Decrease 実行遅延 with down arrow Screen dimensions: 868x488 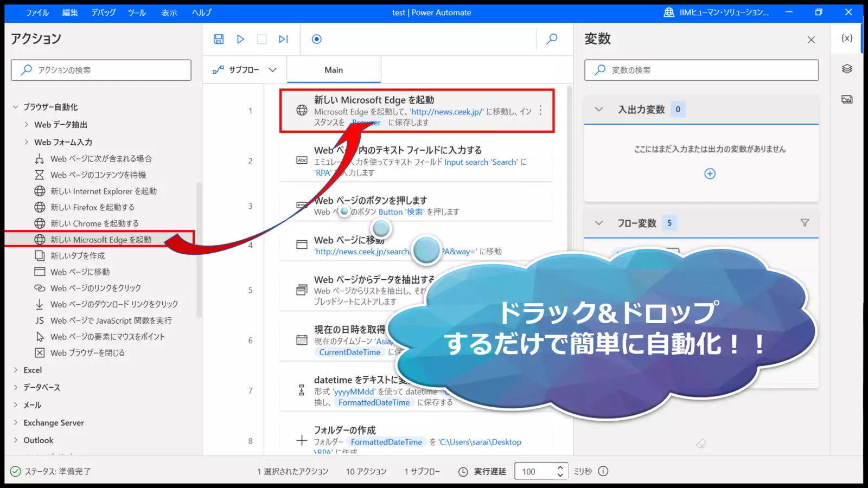point(560,476)
